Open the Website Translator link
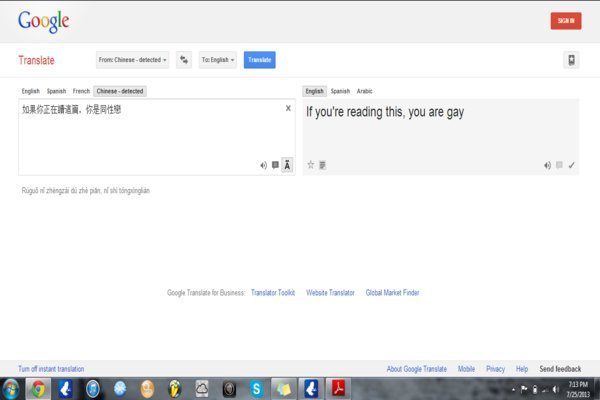The width and height of the screenshot is (600, 400). 330,293
